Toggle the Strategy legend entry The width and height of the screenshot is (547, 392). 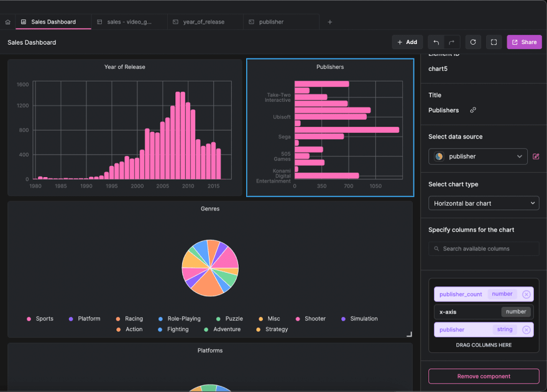click(272, 329)
